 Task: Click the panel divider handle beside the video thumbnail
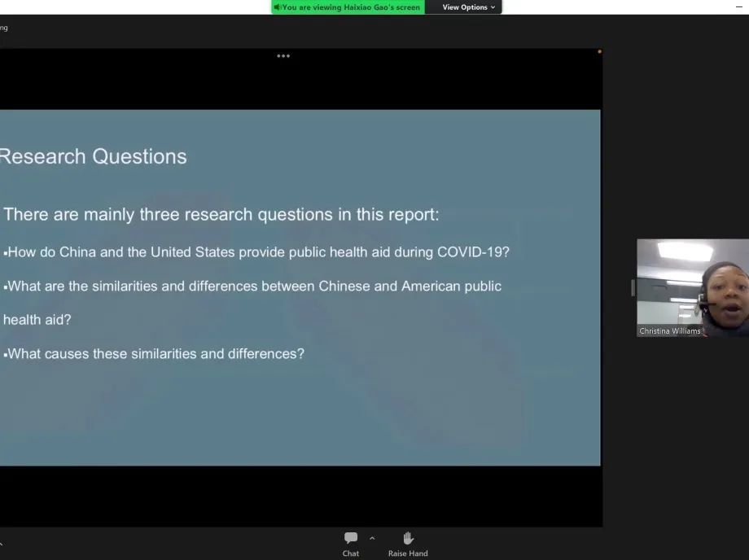click(x=633, y=288)
